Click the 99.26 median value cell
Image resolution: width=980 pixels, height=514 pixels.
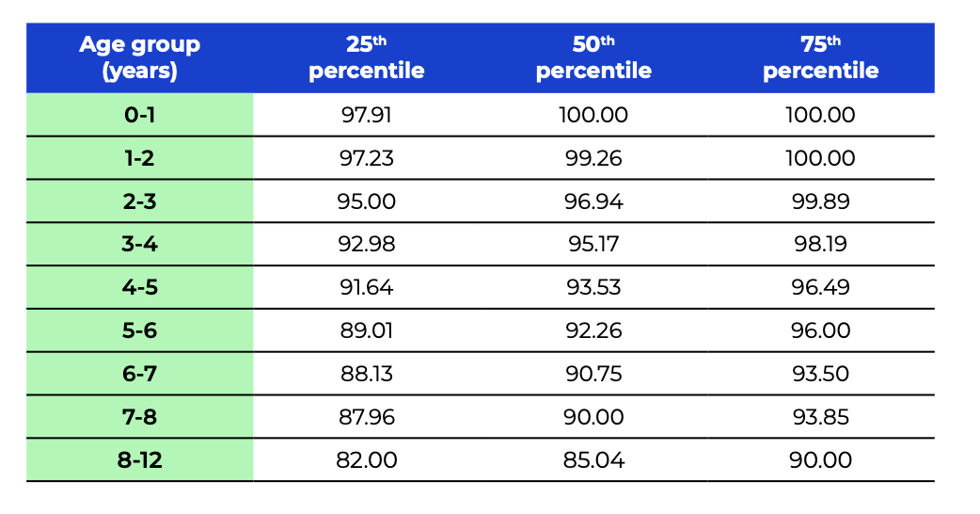[x=594, y=158]
